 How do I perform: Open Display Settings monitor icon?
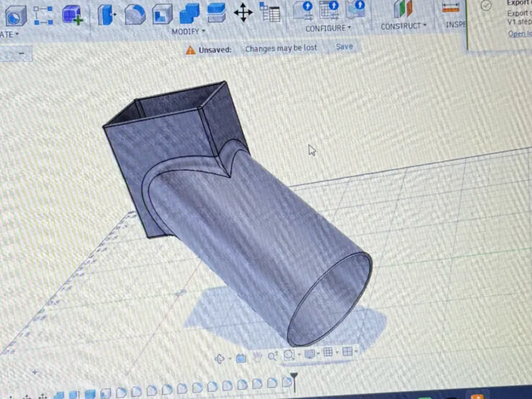coord(309,354)
